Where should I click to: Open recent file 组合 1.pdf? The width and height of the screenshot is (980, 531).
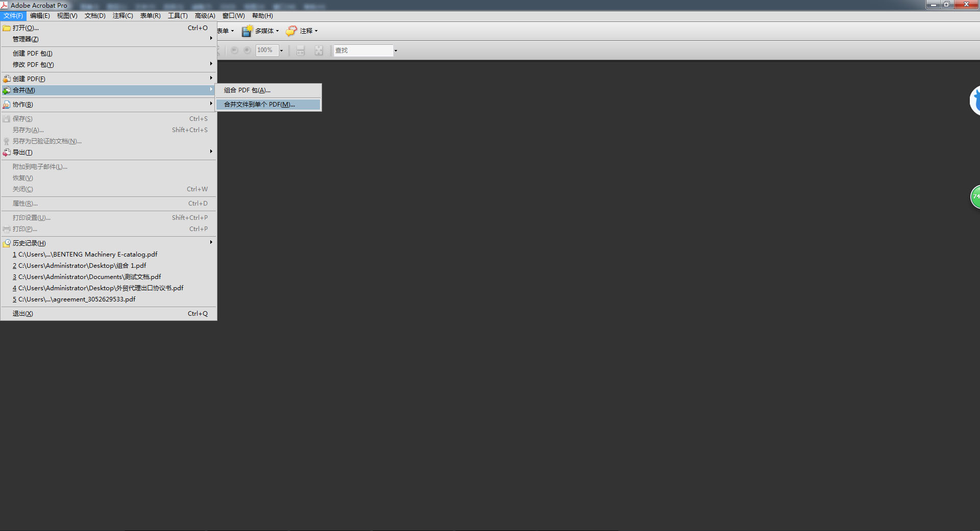tap(108, 266)
